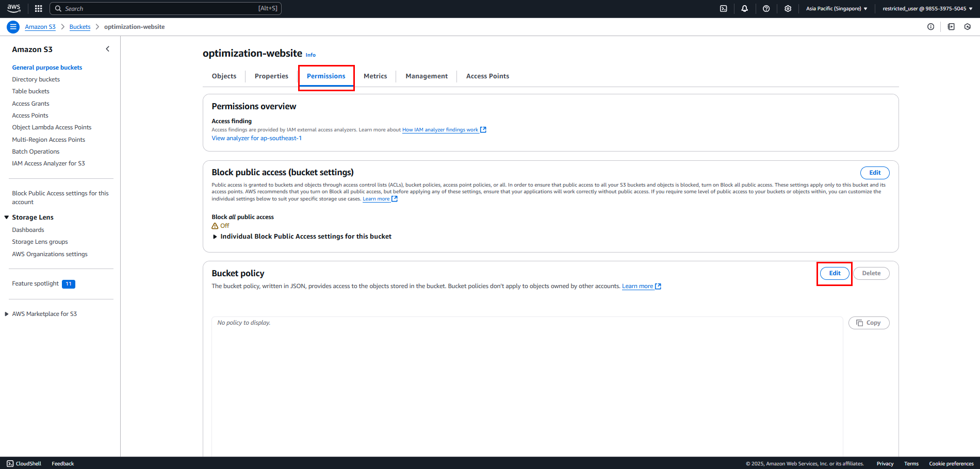Open the info panel icon at top right

point(930,27)
